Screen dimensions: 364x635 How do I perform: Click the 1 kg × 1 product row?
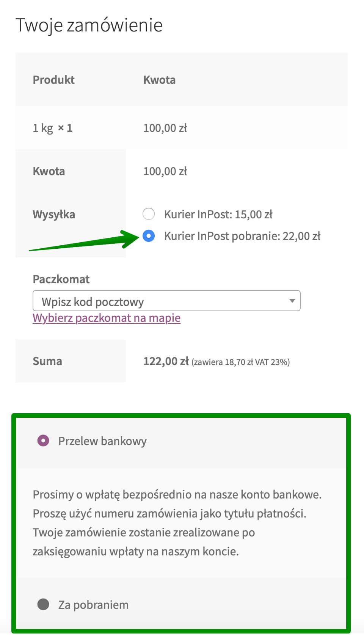coord(52,128)
